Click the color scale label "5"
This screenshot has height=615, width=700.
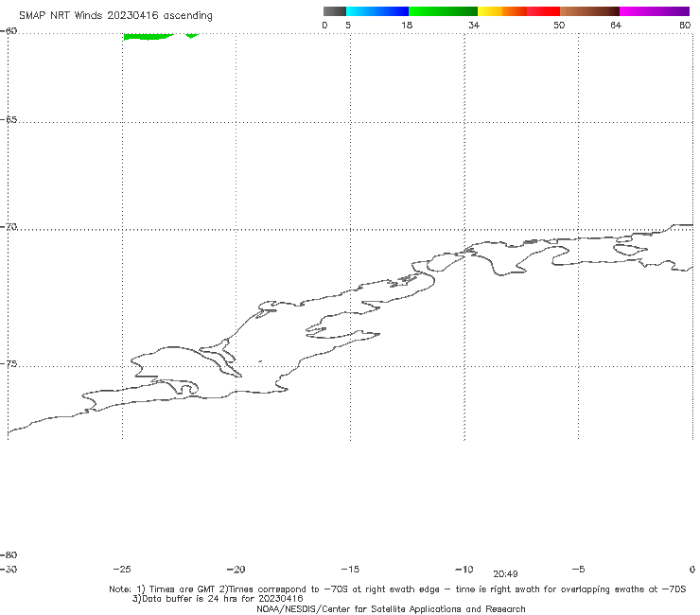(348, 25)
